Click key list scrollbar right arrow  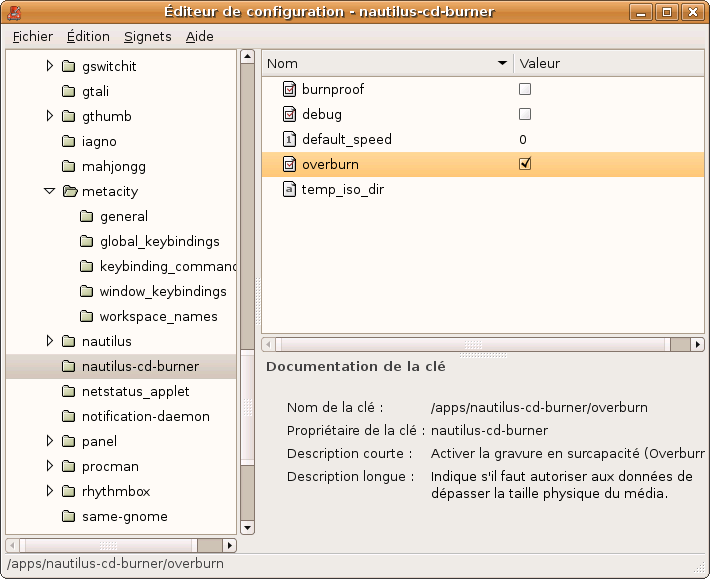point(697,345)
